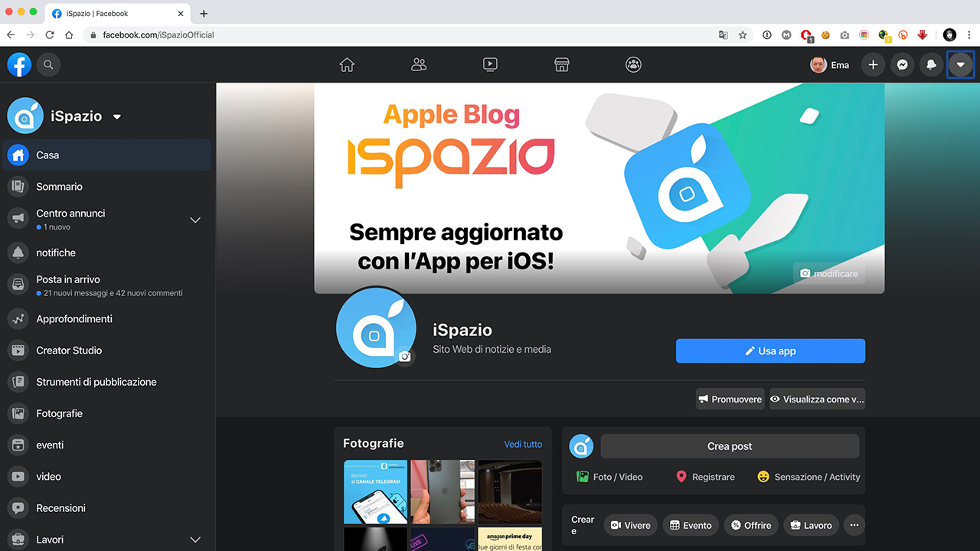This screenshot has height=551, width=980.
Task: Select the iSpazio | Facebook tab
Action: (117, 14)
